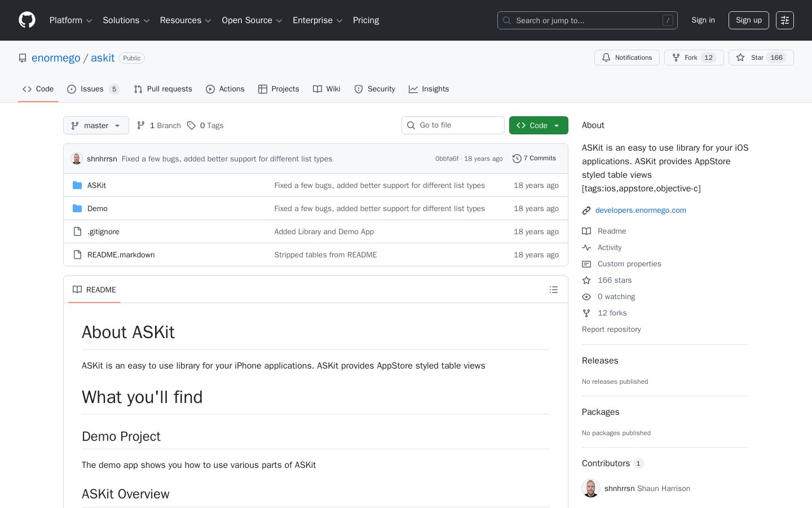
Task: Open the Stripped tables from README commit
Action: 325,255
